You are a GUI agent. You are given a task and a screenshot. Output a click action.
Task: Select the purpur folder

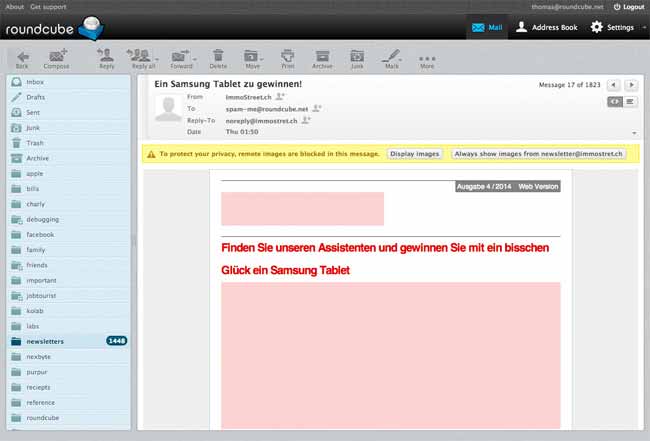pyautogui.click(x=68, y=372)
